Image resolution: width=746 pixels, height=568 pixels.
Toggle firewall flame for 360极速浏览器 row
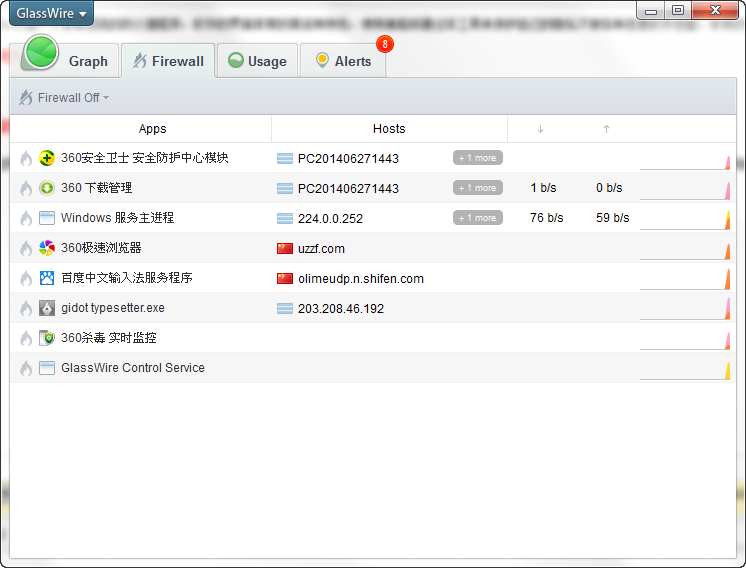[26, 248]
